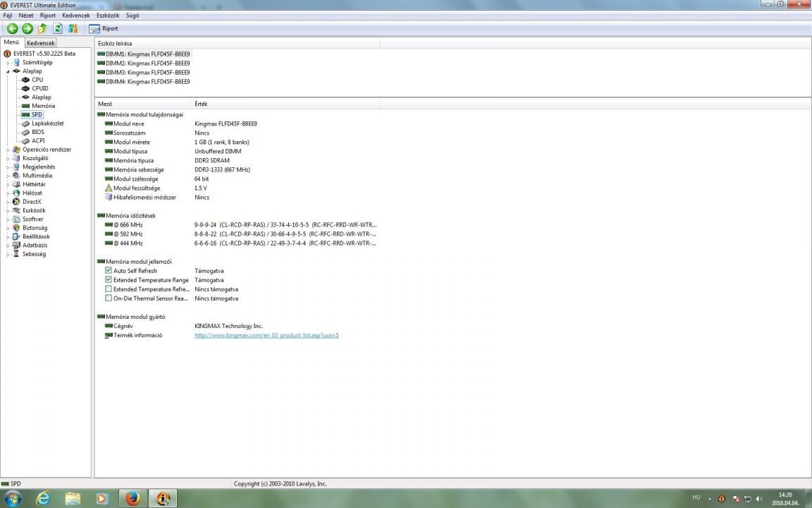This screenshot has height=508, width=812.
Task: Expand the Operációs rendszer node
Action: point(8,150)
